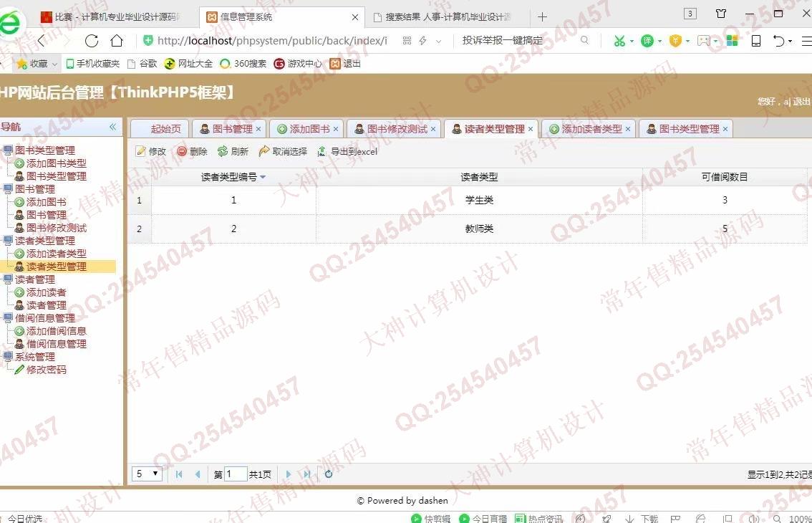Open a new browser tab

pos(542,17)
